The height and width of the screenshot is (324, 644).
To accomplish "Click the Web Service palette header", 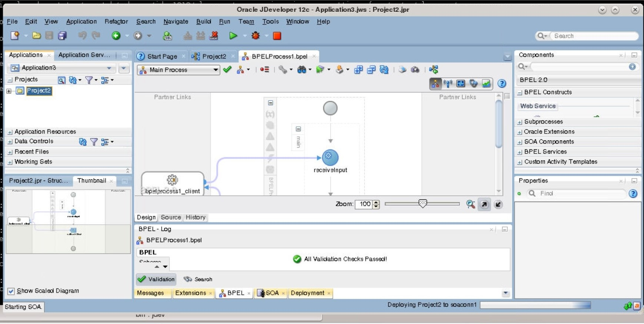I will pyautogui.click(x=538, y=106).
